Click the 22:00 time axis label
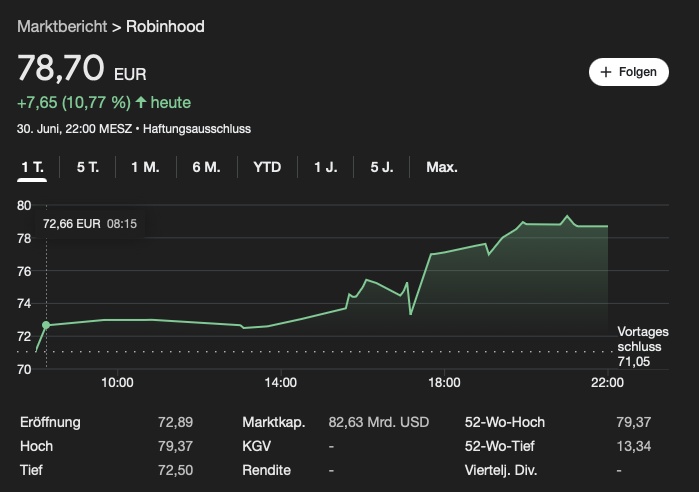Image resolution: width=699 pixels, height=492 pixels. 607,382
